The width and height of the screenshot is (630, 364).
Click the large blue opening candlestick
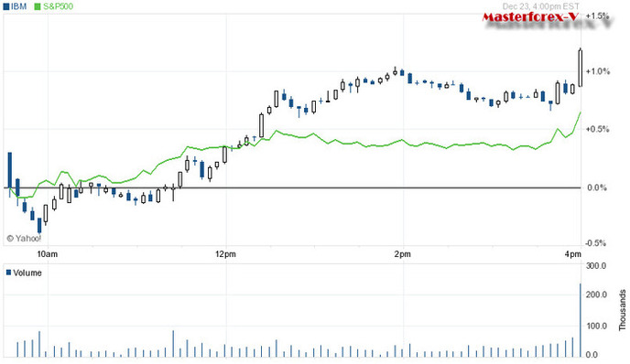coord(10,170)
